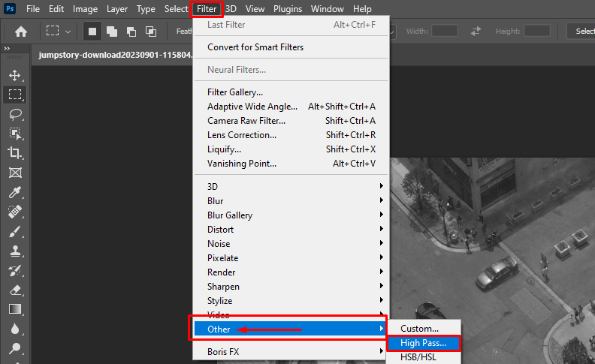The image size is (595, 364).
Task: Choose Convert for Smart Filters
Action: [x=291, y=47]
